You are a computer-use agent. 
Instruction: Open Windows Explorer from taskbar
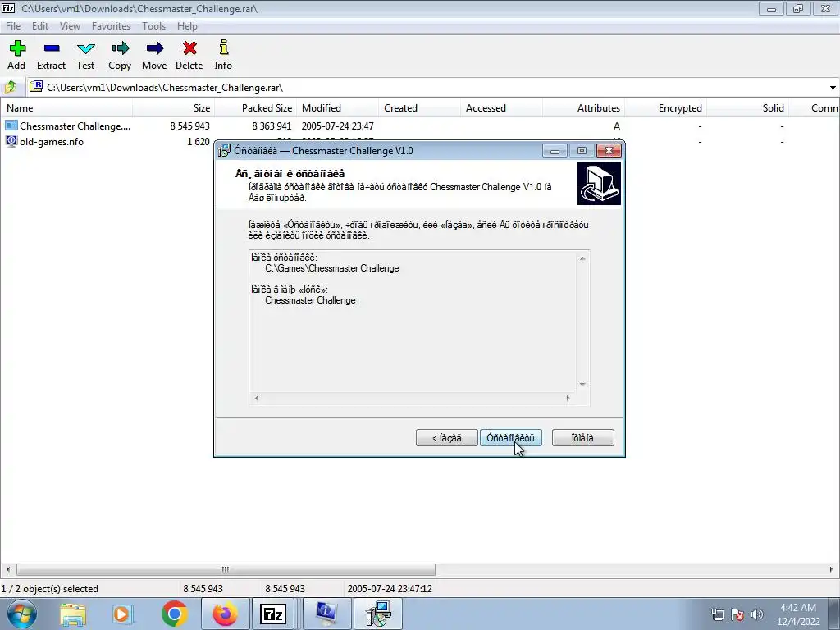click(73, 614)
